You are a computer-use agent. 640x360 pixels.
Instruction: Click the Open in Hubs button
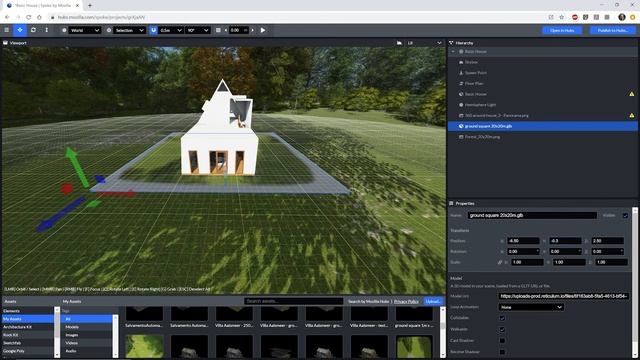(562, 30)
